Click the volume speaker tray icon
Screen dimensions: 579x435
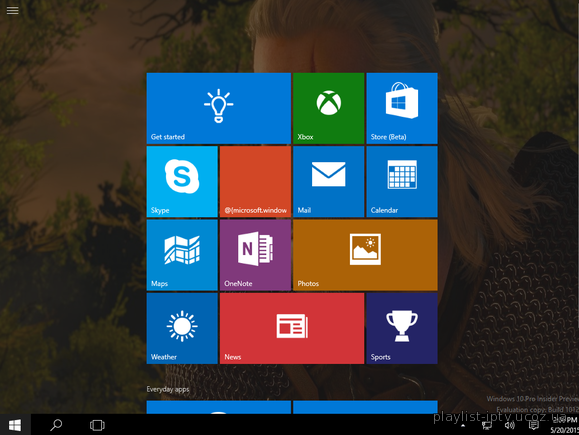[x=510, y=425]
